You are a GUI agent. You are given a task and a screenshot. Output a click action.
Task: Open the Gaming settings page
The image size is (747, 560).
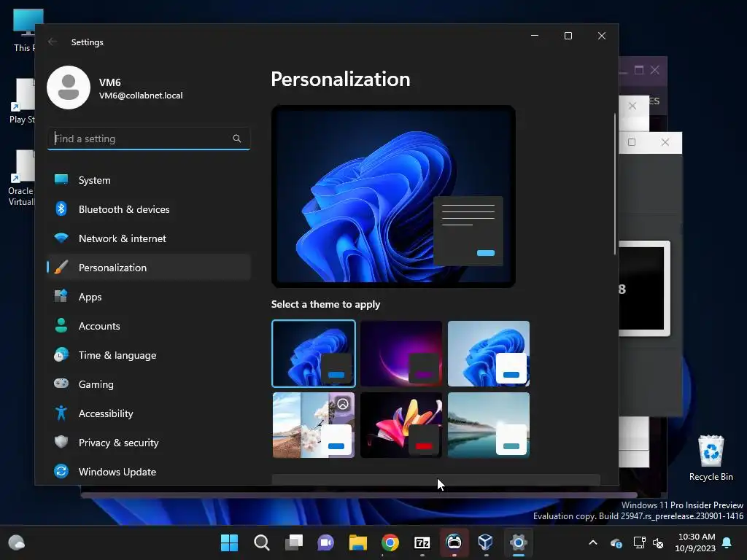pyautogui.click(x=149, y=384)
